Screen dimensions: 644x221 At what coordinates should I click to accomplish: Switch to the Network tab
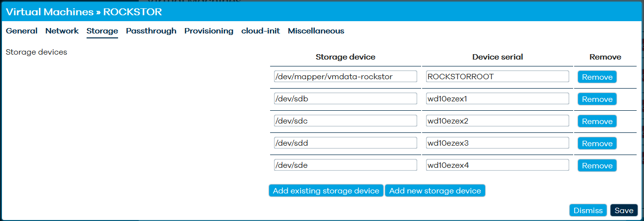62,31
